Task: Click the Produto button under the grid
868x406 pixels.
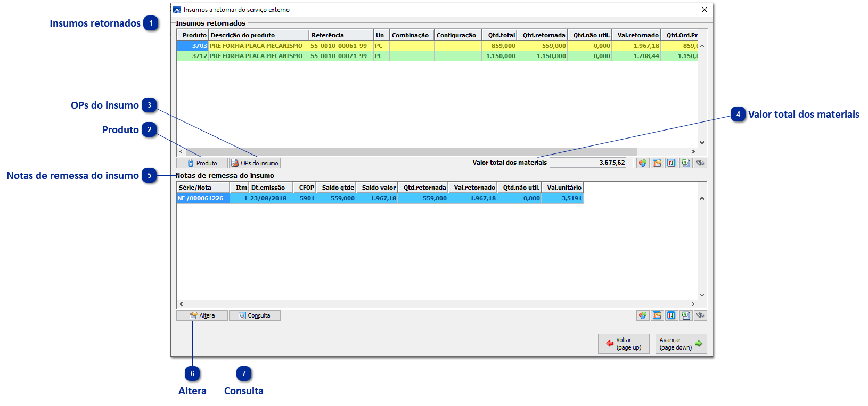Action: pyautogui.click(x=202, y=163)
